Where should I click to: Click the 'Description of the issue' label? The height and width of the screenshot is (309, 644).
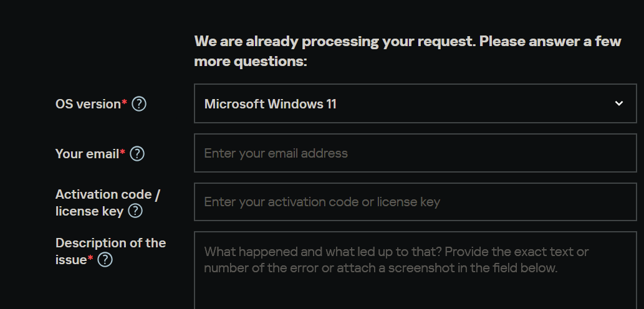pos(110,243)
